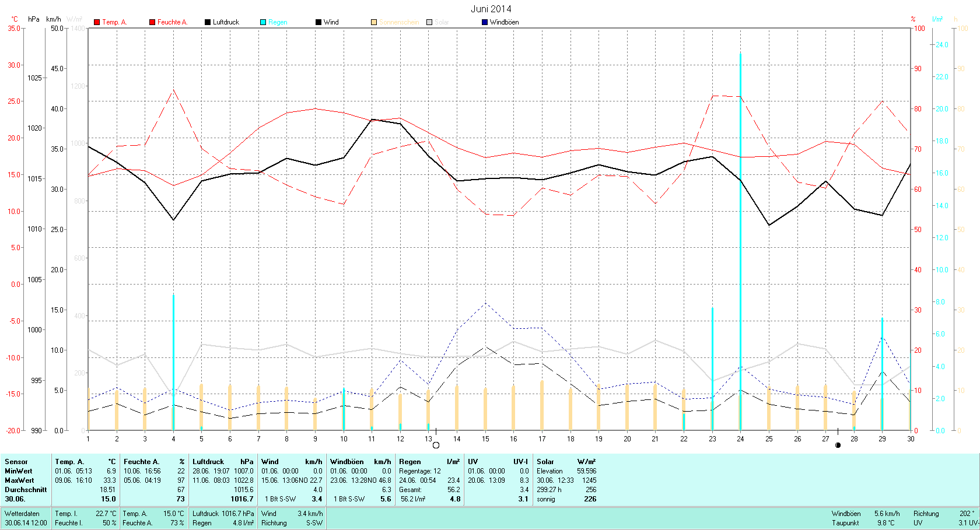Click the cyan Regen legend swatch
Screen dimensions: 980x530
pyautogui.click(x=263, y=22)
